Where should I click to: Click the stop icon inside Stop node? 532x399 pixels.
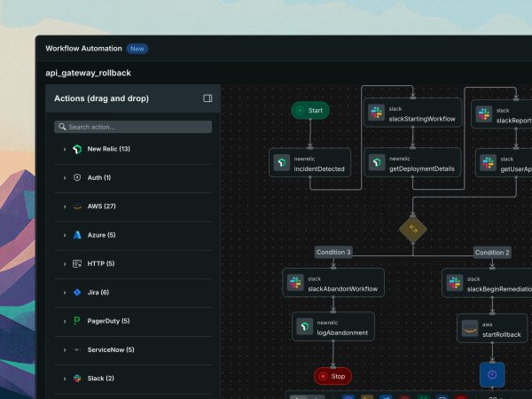click(x=323, y=376)
